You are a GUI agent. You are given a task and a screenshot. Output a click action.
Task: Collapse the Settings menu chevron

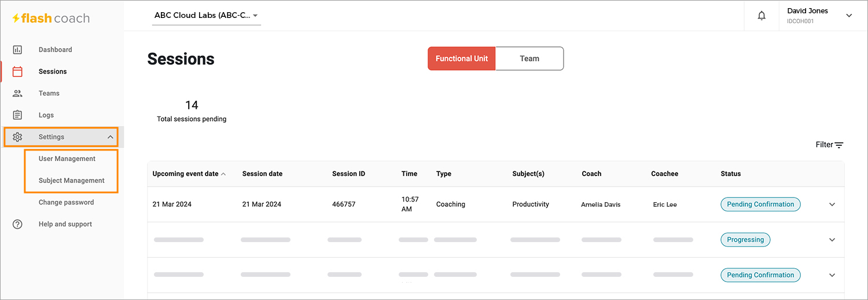(x=111, y=137)
